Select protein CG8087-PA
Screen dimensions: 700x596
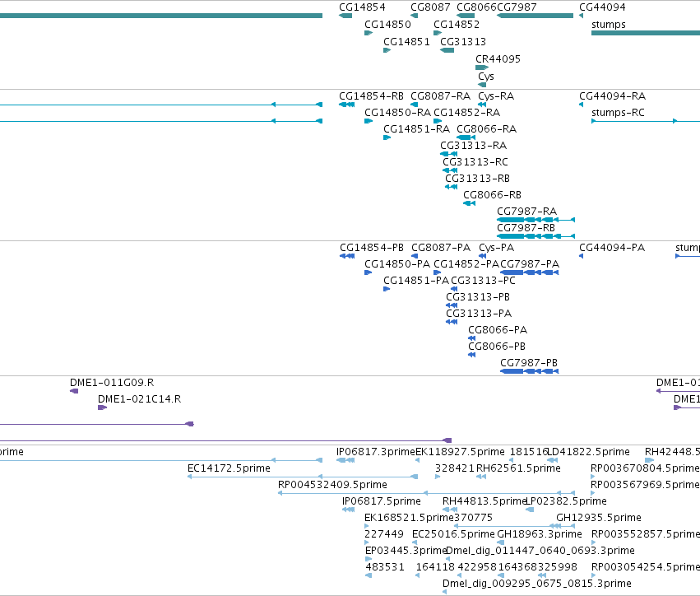tap(415, 256)
